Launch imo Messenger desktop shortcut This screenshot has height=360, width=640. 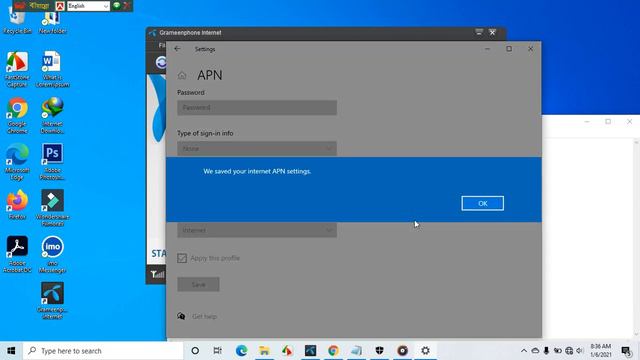[52, 255]
